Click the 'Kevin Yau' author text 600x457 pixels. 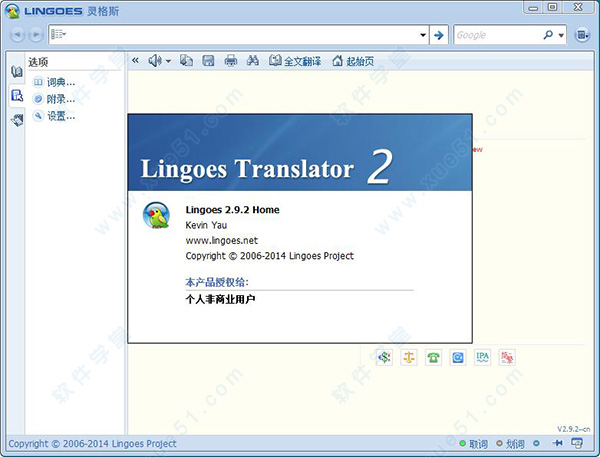point(206,225)
